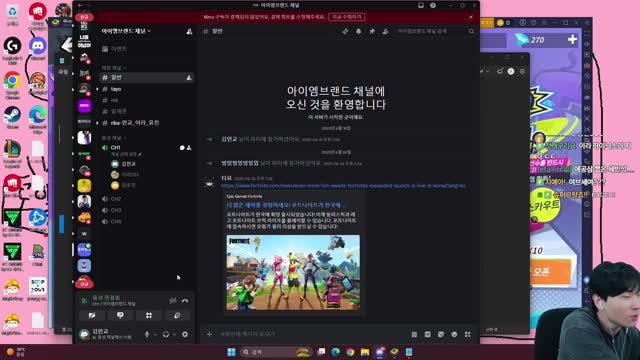Click plus attachment button in message bar
The height and width of the screenshot is (360, 640).
(x=209, y=334)
